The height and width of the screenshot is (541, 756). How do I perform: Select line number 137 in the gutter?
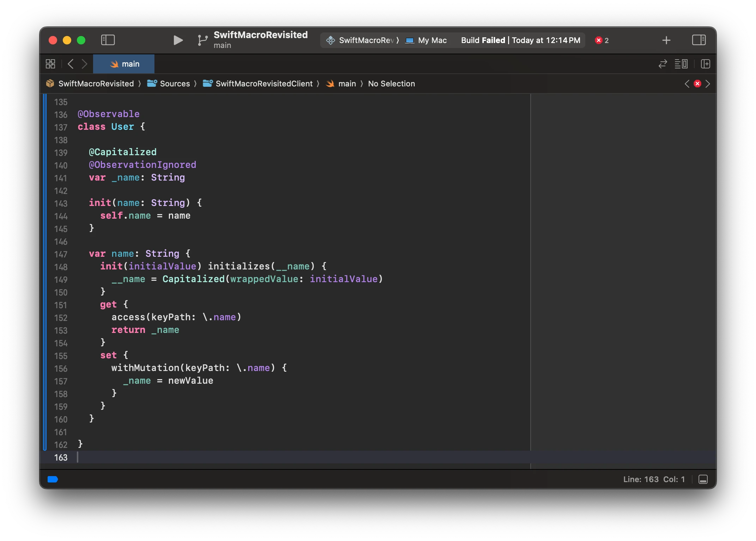click(x=61, y=127)
